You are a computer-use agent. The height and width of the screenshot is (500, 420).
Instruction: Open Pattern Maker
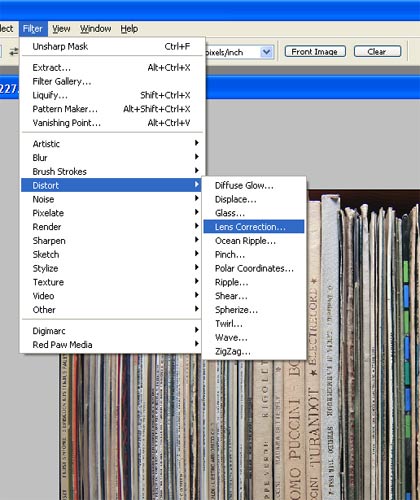coord(111,109)
